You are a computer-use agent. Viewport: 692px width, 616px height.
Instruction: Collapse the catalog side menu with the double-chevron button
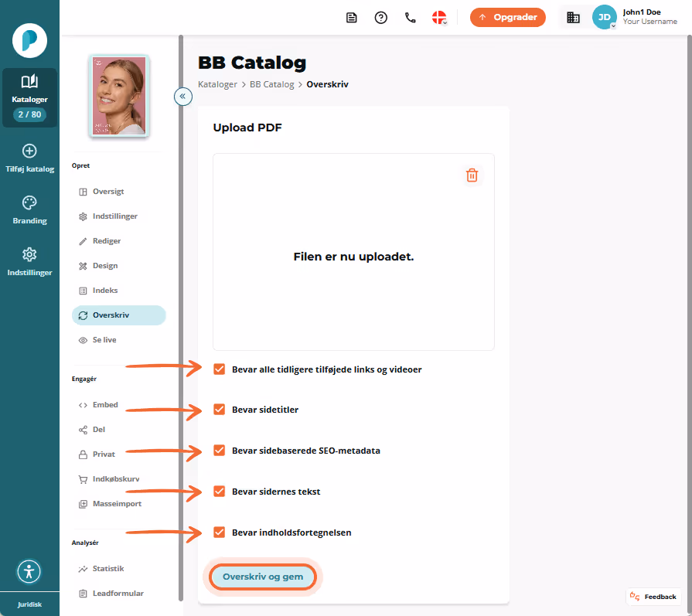(182, 96)
